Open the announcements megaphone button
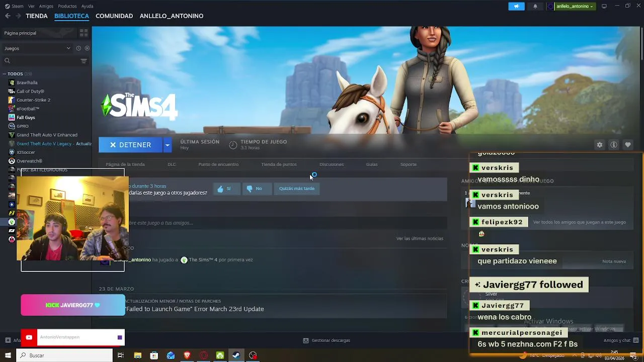Screen dimensions: 644x362 click(x=516, y=6)
